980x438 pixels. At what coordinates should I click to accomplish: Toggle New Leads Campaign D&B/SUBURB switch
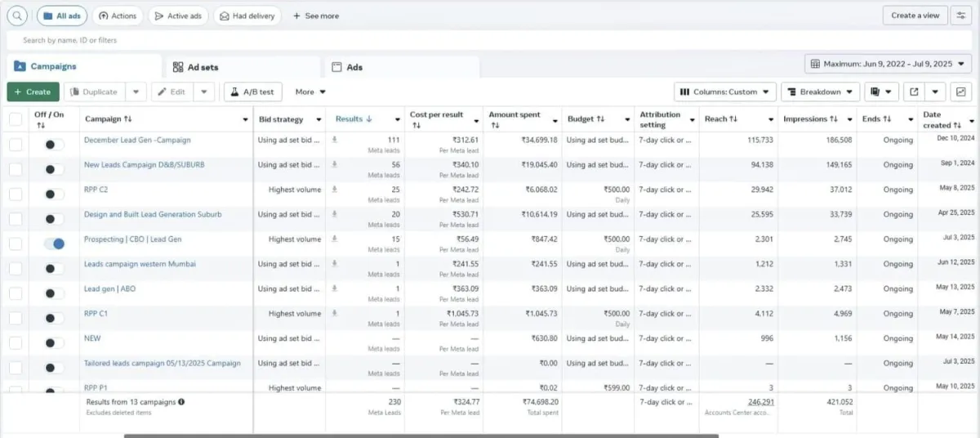55,169
